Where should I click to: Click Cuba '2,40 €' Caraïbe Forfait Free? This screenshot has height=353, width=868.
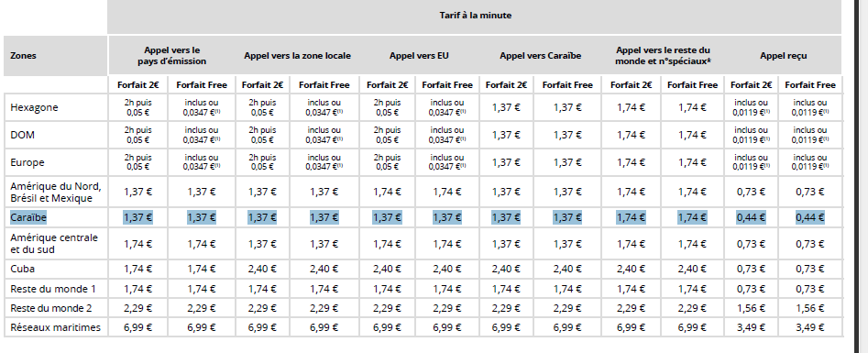pos(567,269)
